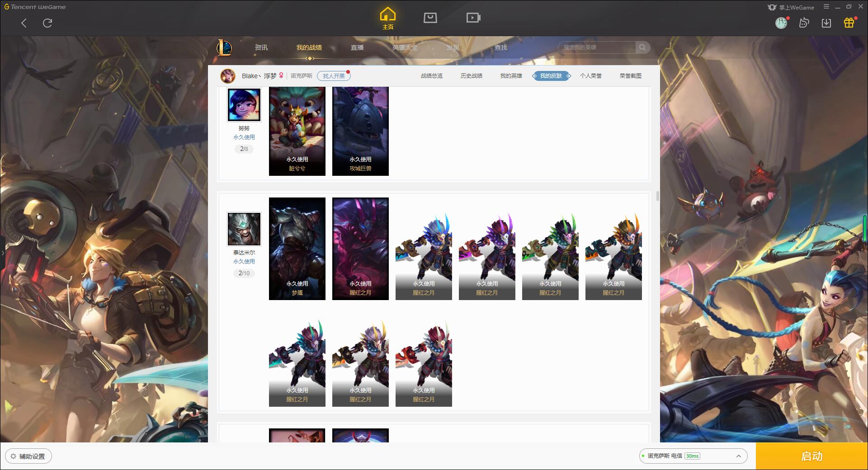
Task: Click the 泰达米尔 champion name
Action: [244, 253]
